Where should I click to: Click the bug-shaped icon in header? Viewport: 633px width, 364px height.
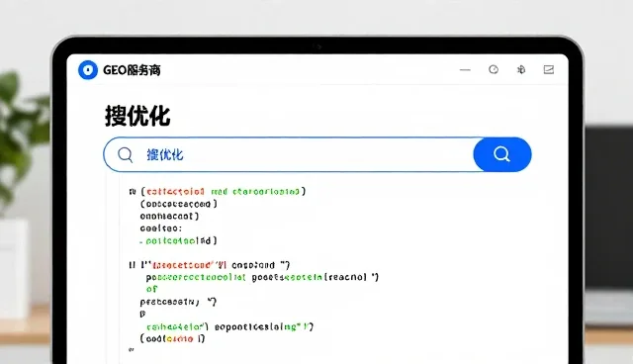tap(521, 70)
